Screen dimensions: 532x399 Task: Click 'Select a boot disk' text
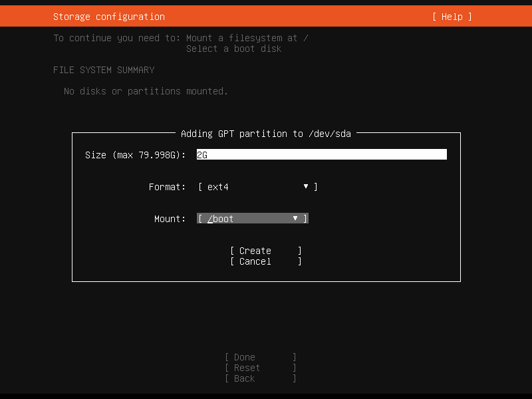tap(234, 49)
